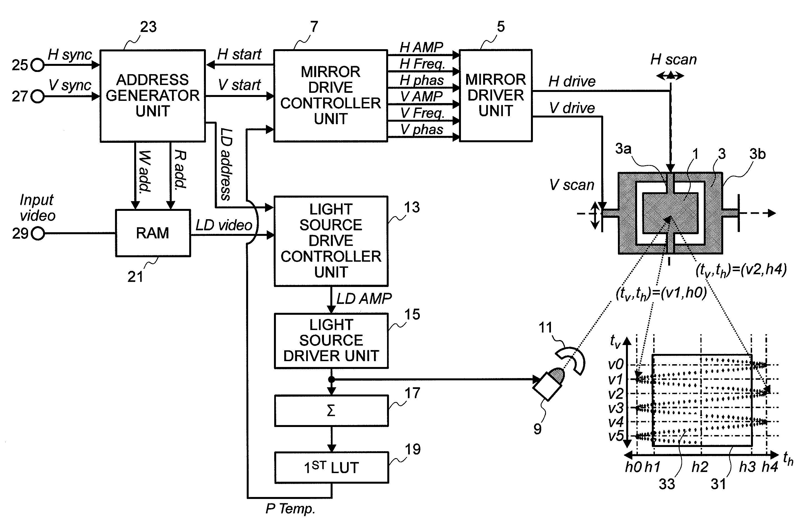Click the MIRROR DRIVER UNIT block
The height and width of the screenshot is (532, 796).
tap(518, 84)
